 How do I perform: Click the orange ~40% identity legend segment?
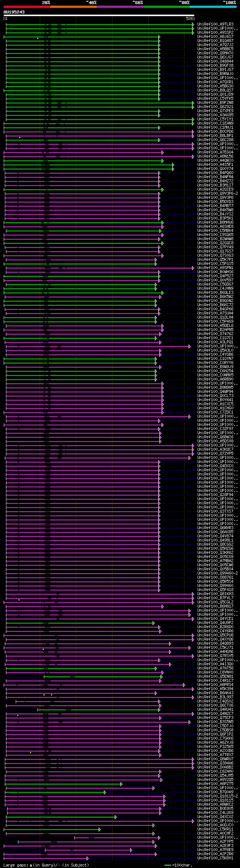pos(73,7)
